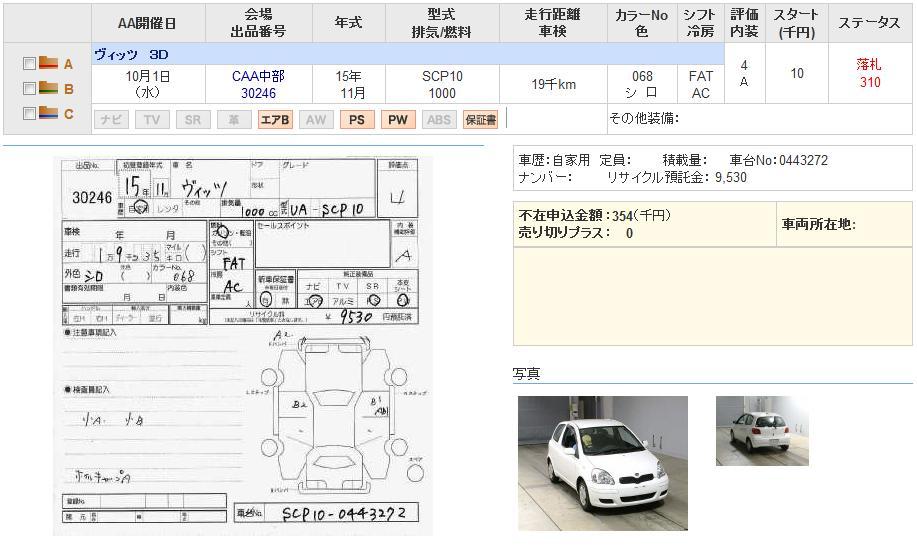Click the 10月1日 (水) date cell
The width and height of the screenshot is (917, 554).
click(147, 84)
